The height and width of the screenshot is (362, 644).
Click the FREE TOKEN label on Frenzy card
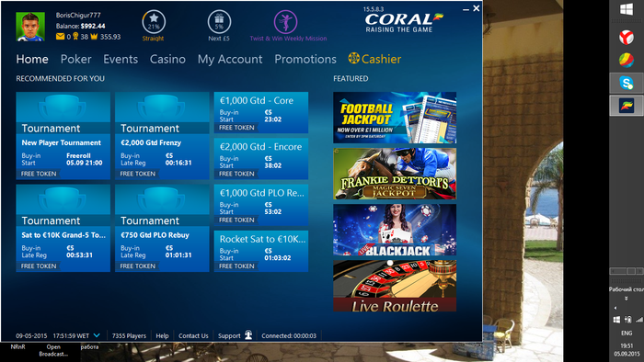point(138,174)
